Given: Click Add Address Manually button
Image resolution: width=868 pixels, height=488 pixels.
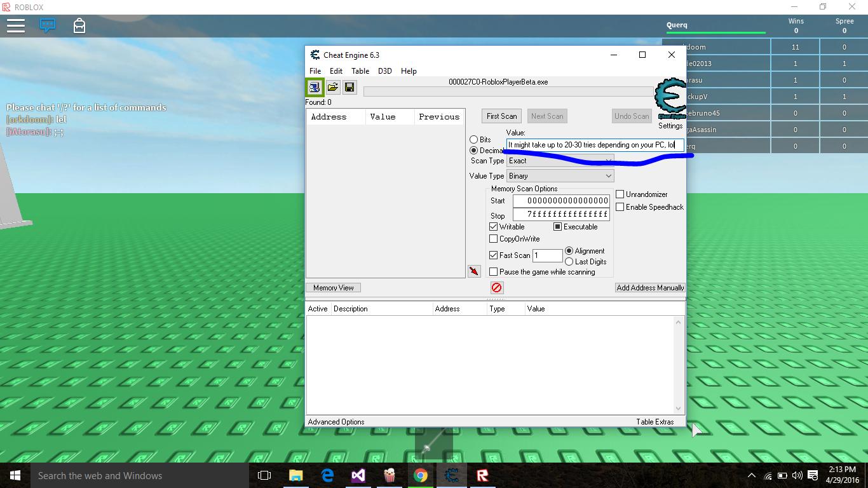Looking at the screenshot, I should pyautogui.click(x=651, y=288).
